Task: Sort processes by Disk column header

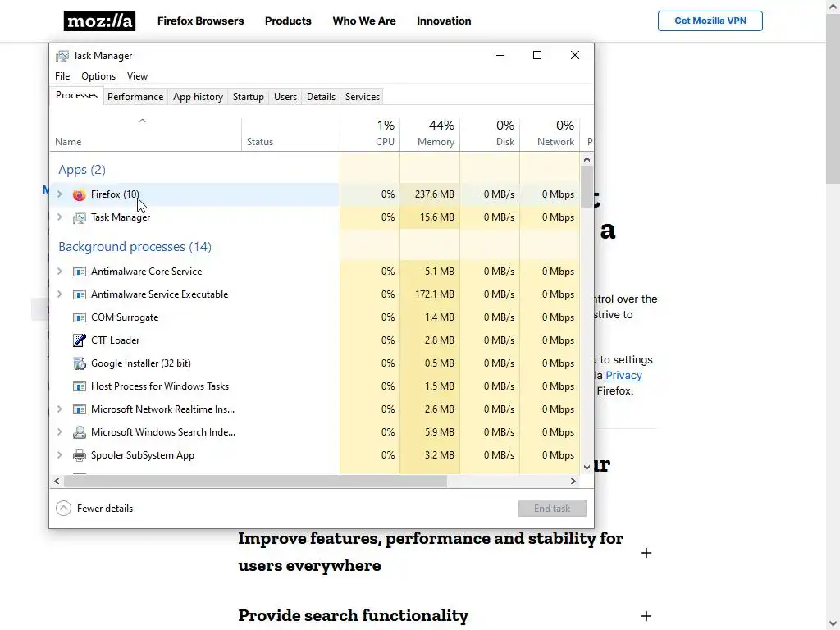Action: coord(490,134)
